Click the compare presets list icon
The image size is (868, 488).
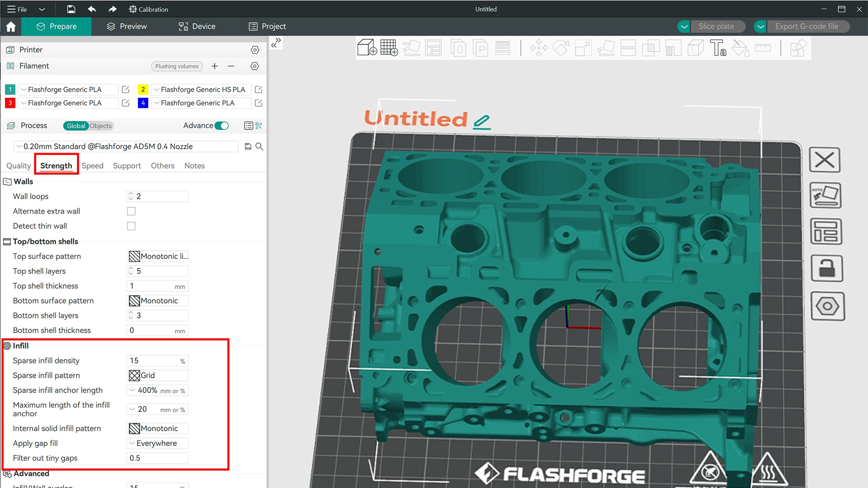[x=248, y=126]
